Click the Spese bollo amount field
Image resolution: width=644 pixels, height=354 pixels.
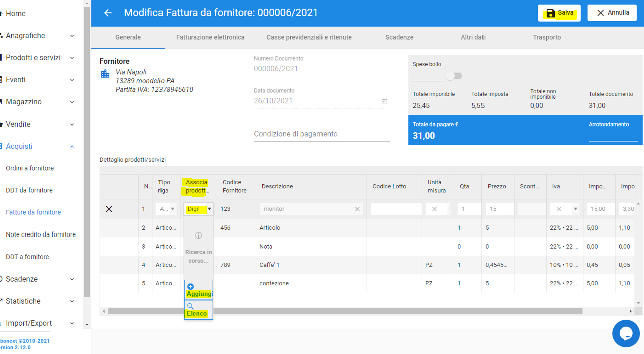click(428, 76)
